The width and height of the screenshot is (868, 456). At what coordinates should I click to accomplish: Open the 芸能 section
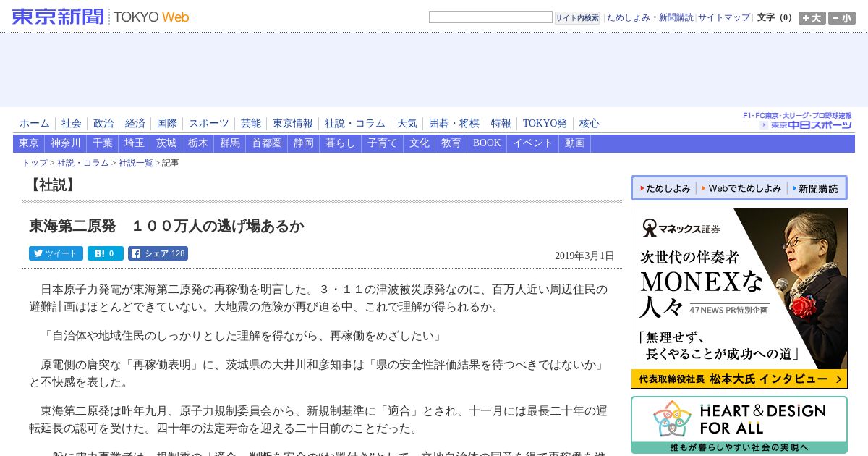pos(250,124)
